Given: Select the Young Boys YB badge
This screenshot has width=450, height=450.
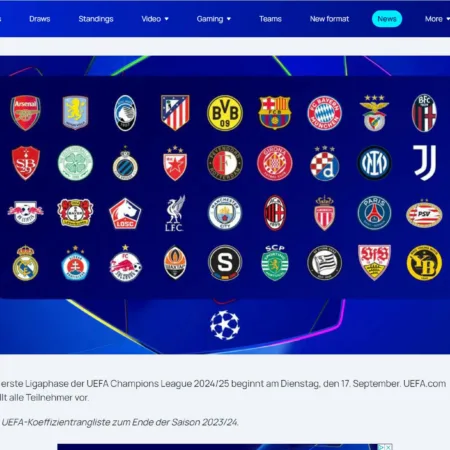Looking at the screenshot, I should click(424, 263).
